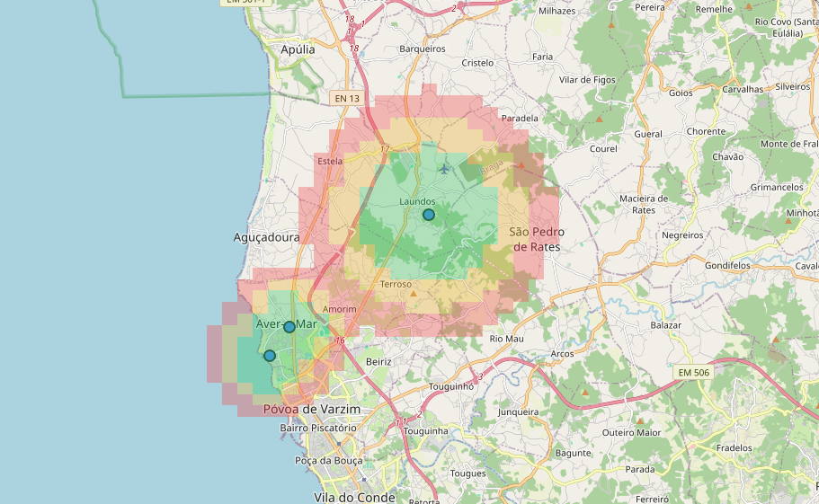Screen dimensions: 819x504
Task: Click the Barqueiros village label
Action: [x=423, y=49]
